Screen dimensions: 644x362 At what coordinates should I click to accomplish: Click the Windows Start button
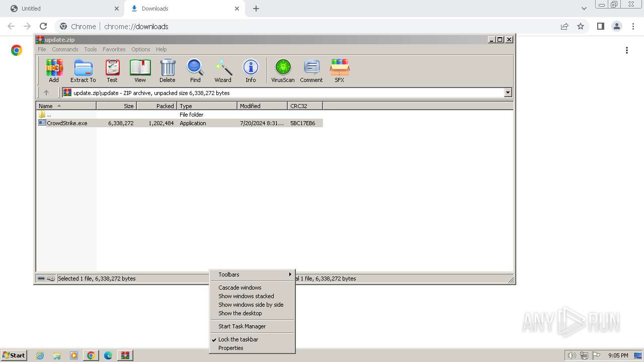14,355
